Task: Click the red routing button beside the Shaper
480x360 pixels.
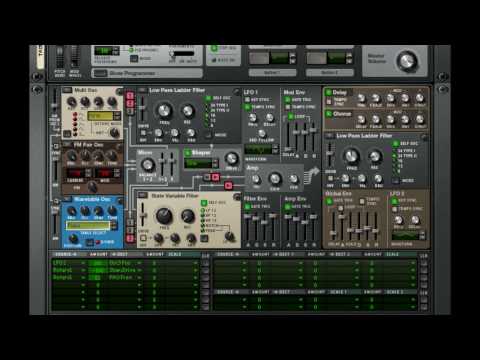Action: [216, 177]
